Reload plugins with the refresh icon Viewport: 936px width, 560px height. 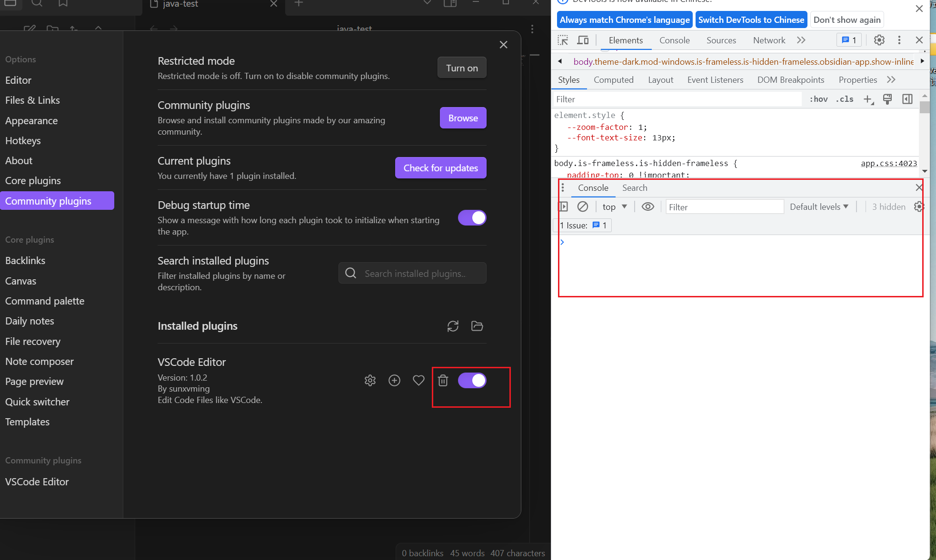point(453,326)
